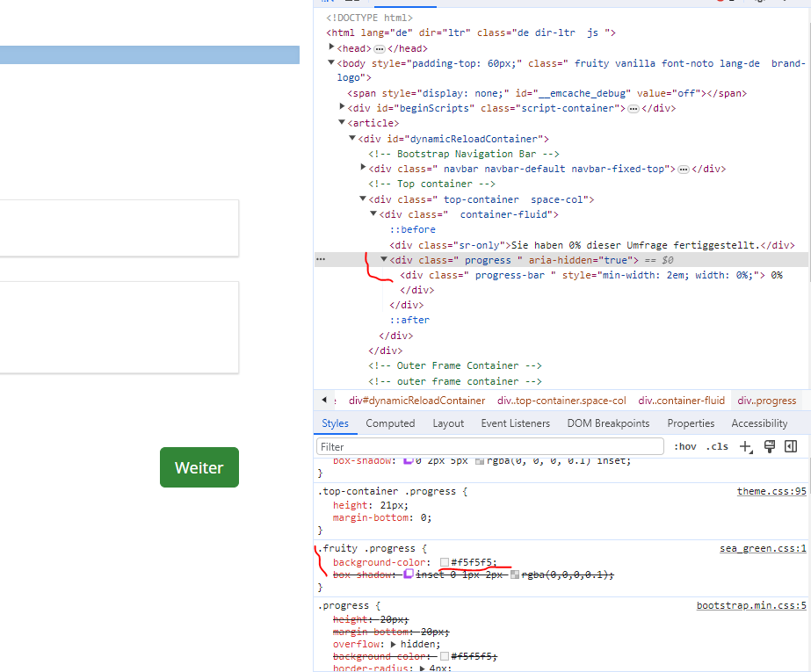Switch to the Styles tab

(x=335, y=423)
